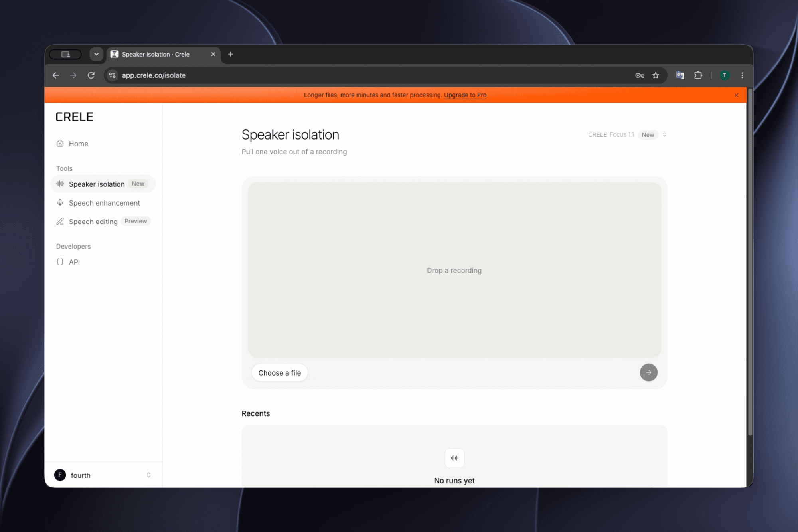Open the Extensions puzzle icon
This screenshot has width=798, height=532.
[698, 75]
